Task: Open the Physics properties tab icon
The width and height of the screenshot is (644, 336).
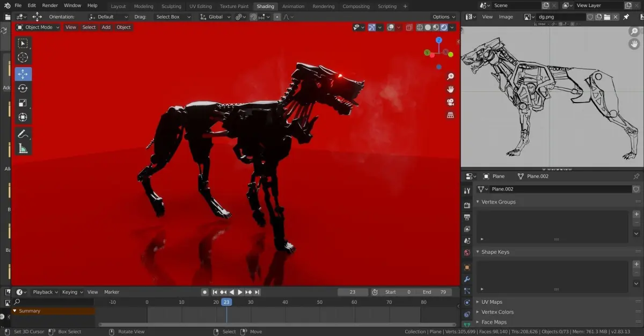Action: coord(467,303)
